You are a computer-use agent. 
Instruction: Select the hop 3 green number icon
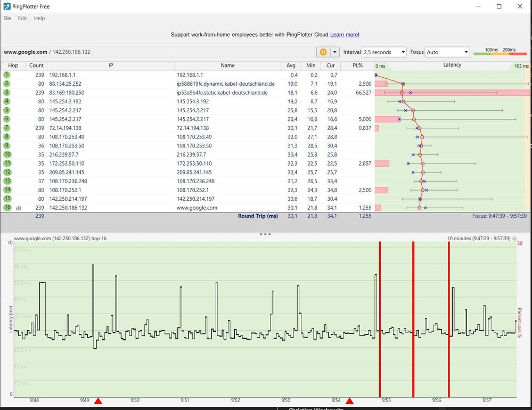click(x=7, y=93)
